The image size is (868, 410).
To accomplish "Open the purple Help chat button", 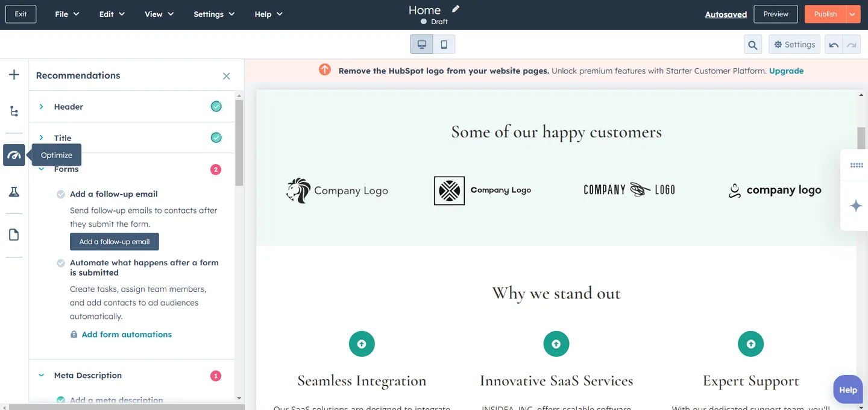I will pos(848,389).
